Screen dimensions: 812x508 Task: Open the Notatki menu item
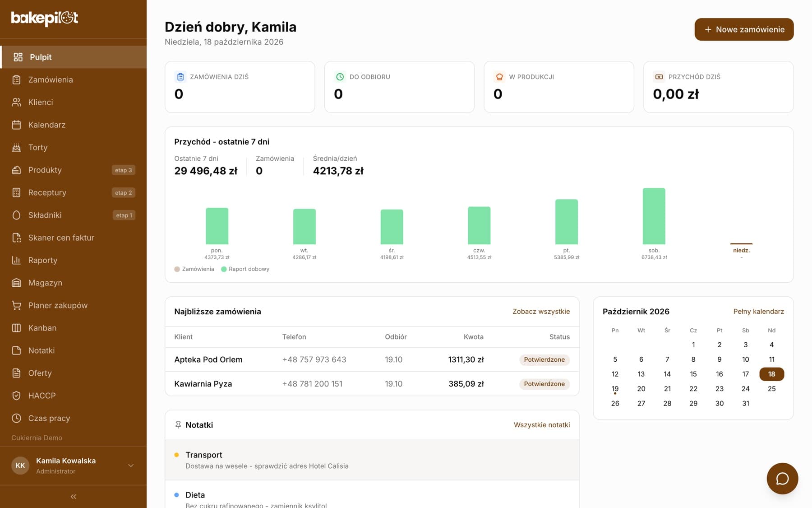click(73, 350)
